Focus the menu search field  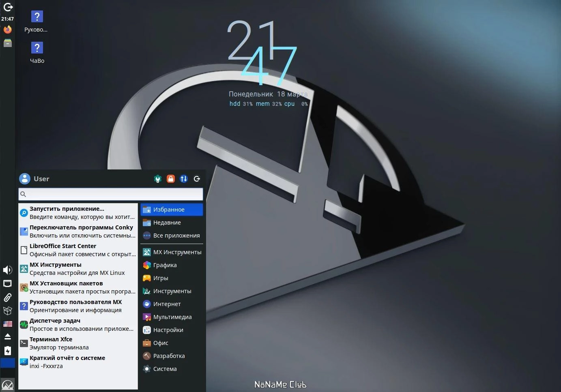111,194
